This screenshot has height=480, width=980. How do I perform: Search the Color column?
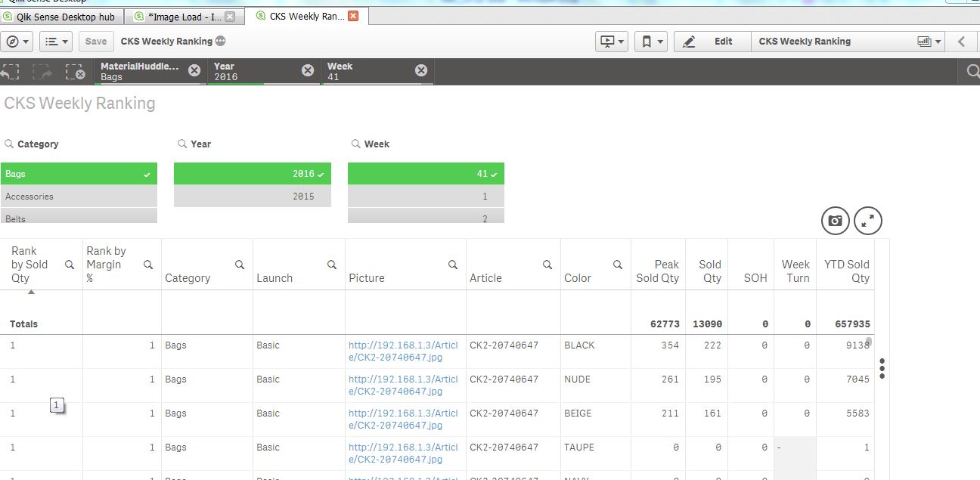[x=618, y=265]
